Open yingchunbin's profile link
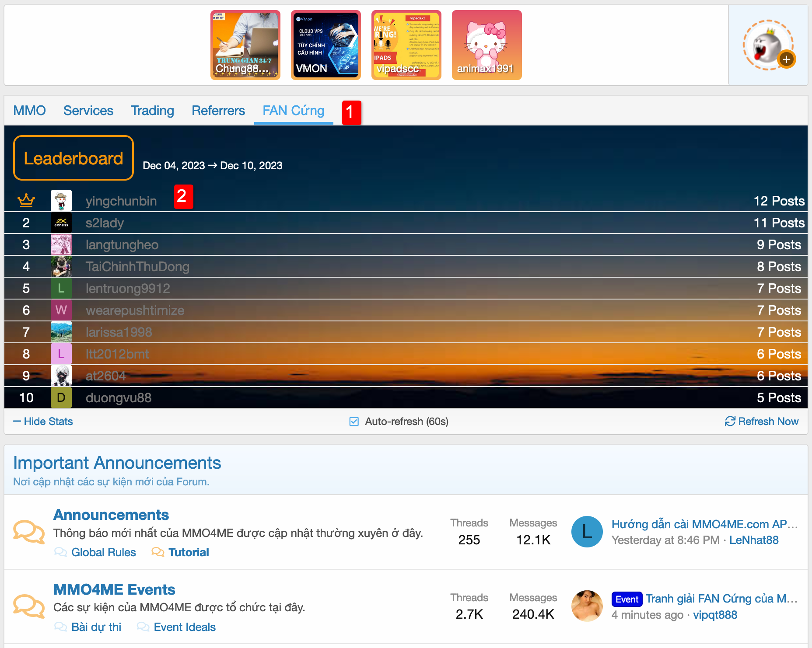The width and height of the screenshot is (812, 648). (121, 201)
